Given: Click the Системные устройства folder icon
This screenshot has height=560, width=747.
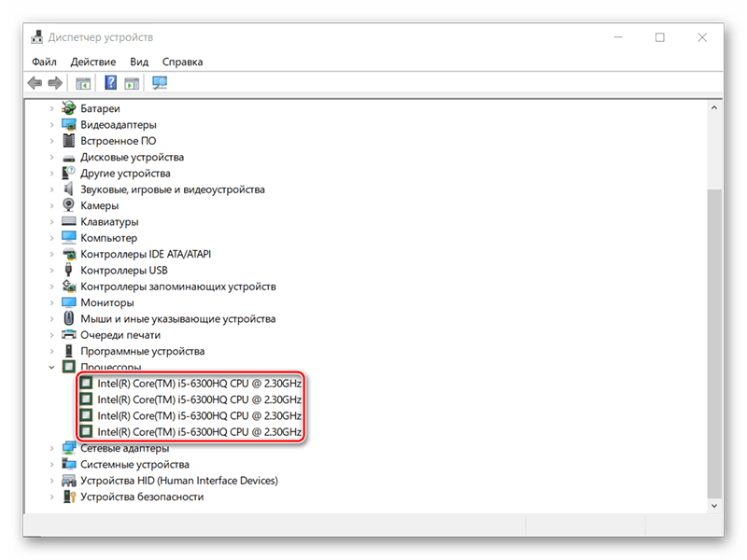Looking at the screenshot, I should click(x=69, y=464).
